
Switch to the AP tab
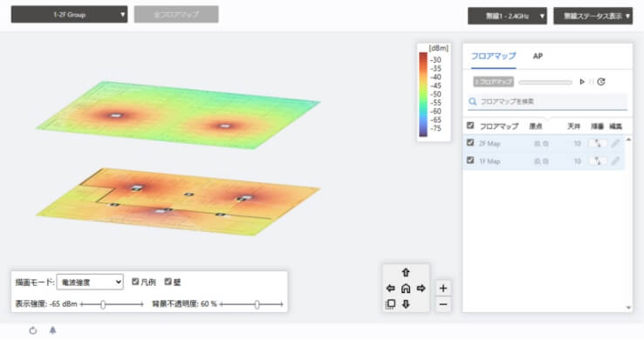[x=538, y=56]
